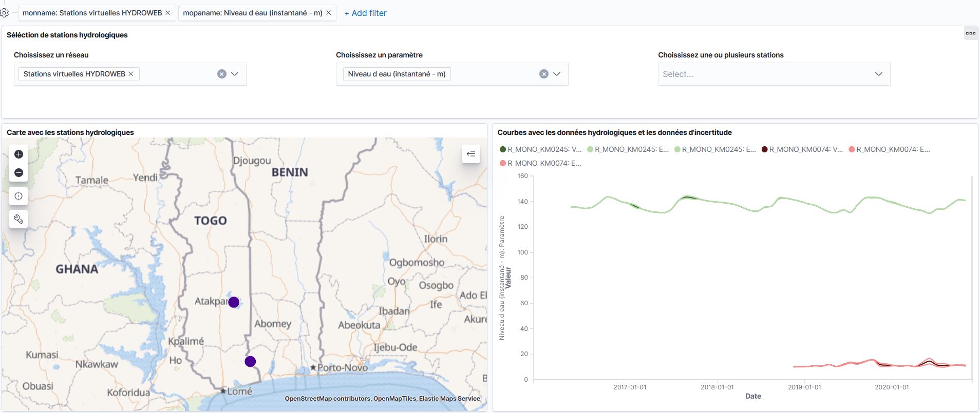Viewport: 980px width, 413px height.
Task: Expand the réseau dropdown chevron
Action: [235, 74]
